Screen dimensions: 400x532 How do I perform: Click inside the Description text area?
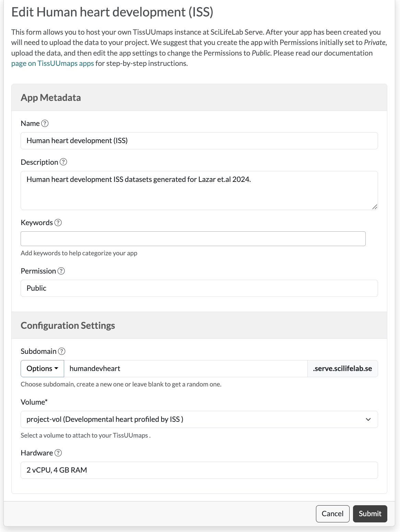(x=199, y=190)
